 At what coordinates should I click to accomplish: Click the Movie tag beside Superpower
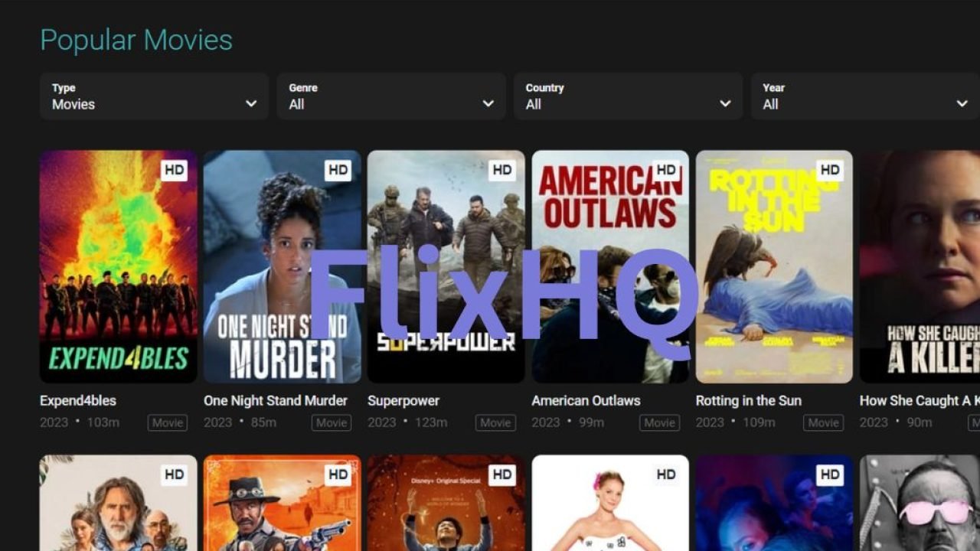(x=495, y=422)
